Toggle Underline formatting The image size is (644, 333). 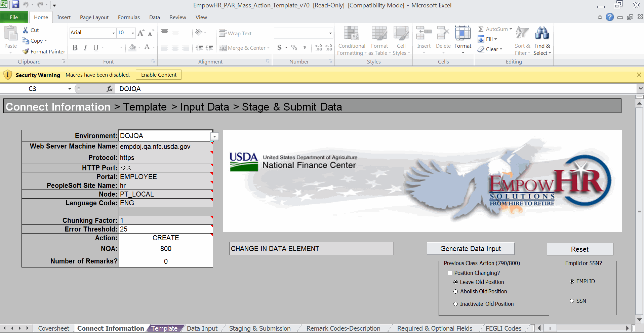click(x=96, y=48)
